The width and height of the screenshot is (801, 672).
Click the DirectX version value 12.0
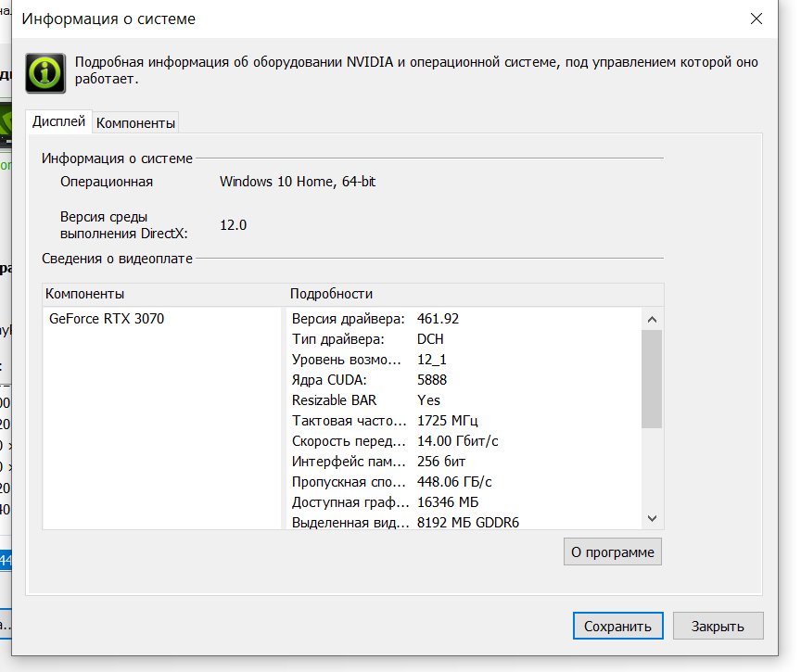[x=233, y=225]
